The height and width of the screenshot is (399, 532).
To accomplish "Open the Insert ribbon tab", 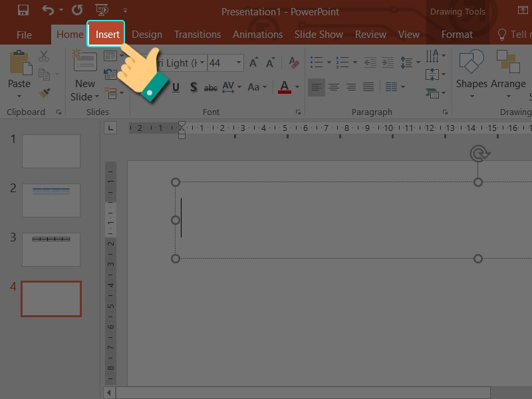I will pyautogui.click(x=107, y=35).
